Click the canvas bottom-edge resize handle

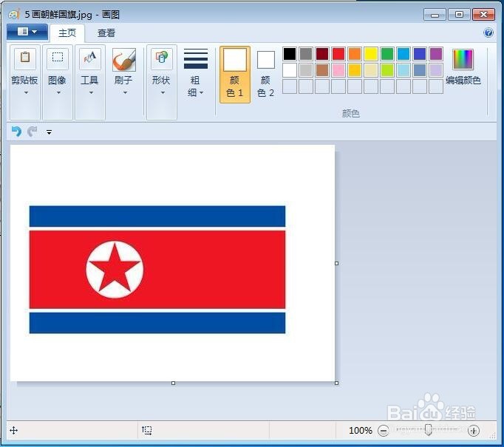173,383
